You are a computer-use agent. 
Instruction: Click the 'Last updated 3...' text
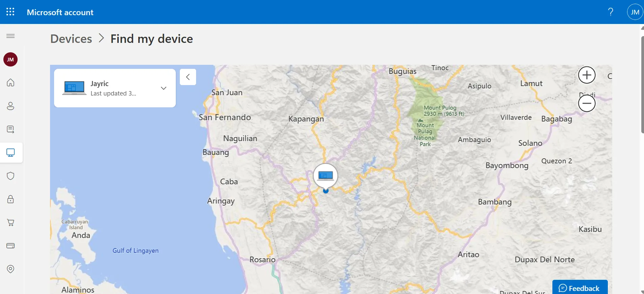point(113,93)
